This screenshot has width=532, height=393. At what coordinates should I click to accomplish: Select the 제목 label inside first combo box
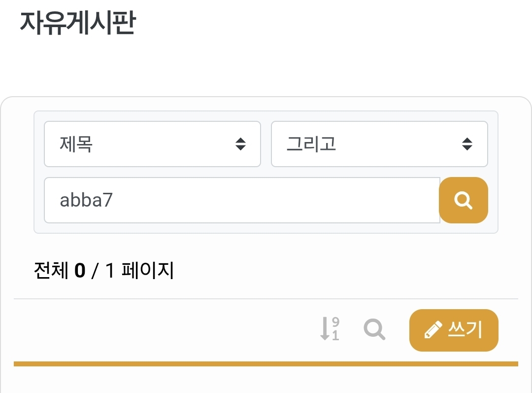click(x=76, y=144)
